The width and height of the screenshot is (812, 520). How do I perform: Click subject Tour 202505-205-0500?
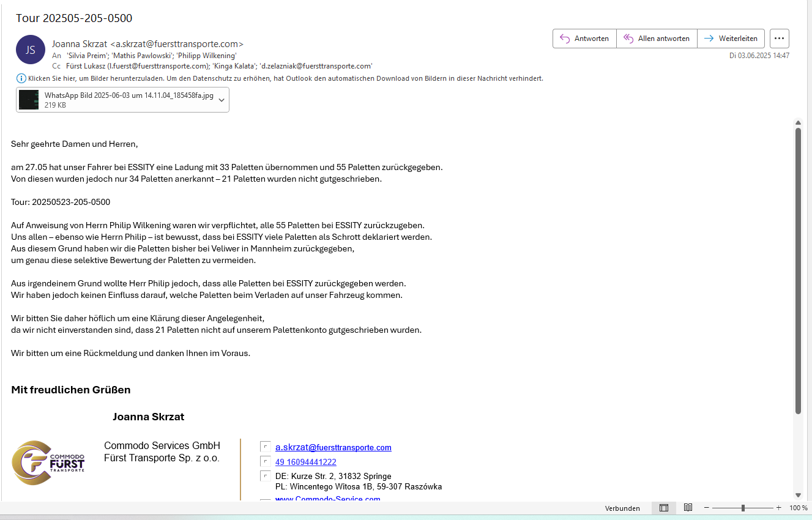(74, 18)
